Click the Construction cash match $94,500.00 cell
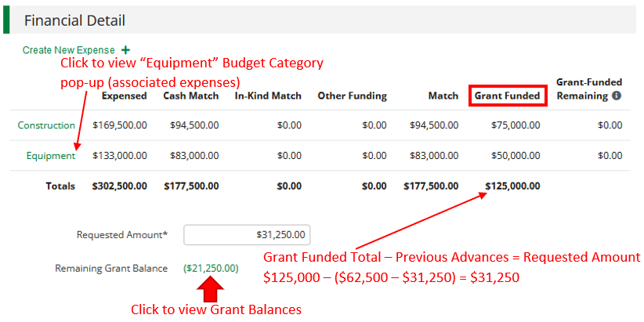Screen dimensions: 644x322 pos(190,125)
